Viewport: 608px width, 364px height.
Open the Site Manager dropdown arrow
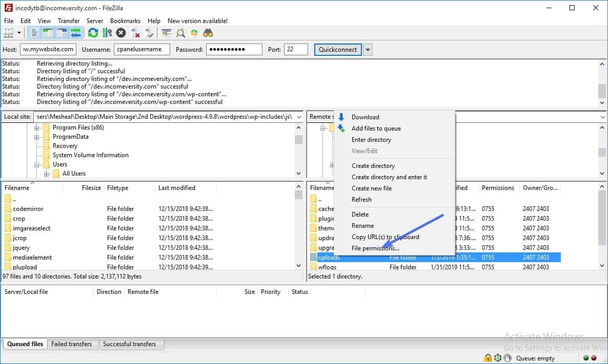click(19, 33)
